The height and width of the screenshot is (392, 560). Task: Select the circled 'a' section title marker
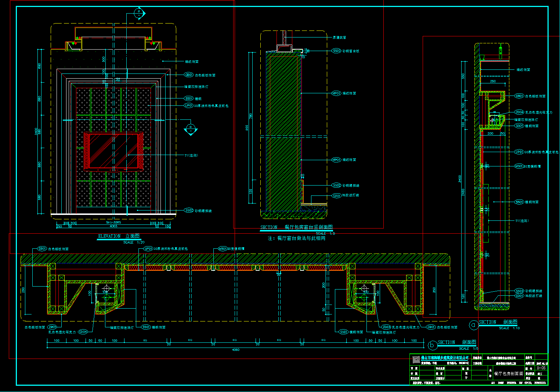pyautogui.click(x=474, y=325)
